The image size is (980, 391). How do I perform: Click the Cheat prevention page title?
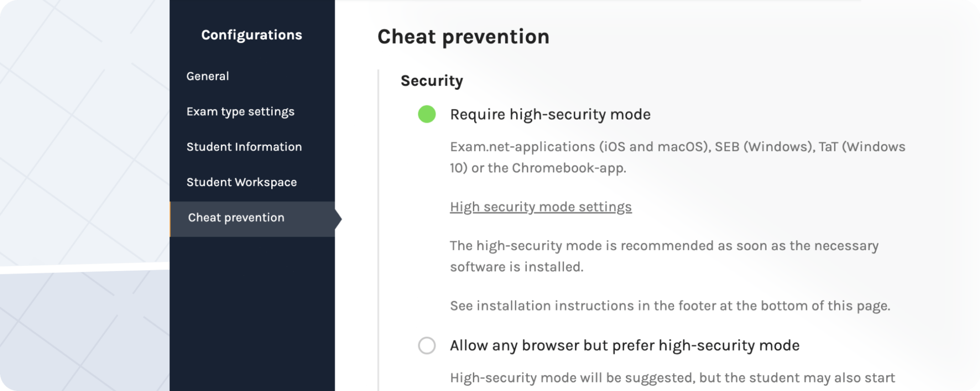(x=463, y=36)
